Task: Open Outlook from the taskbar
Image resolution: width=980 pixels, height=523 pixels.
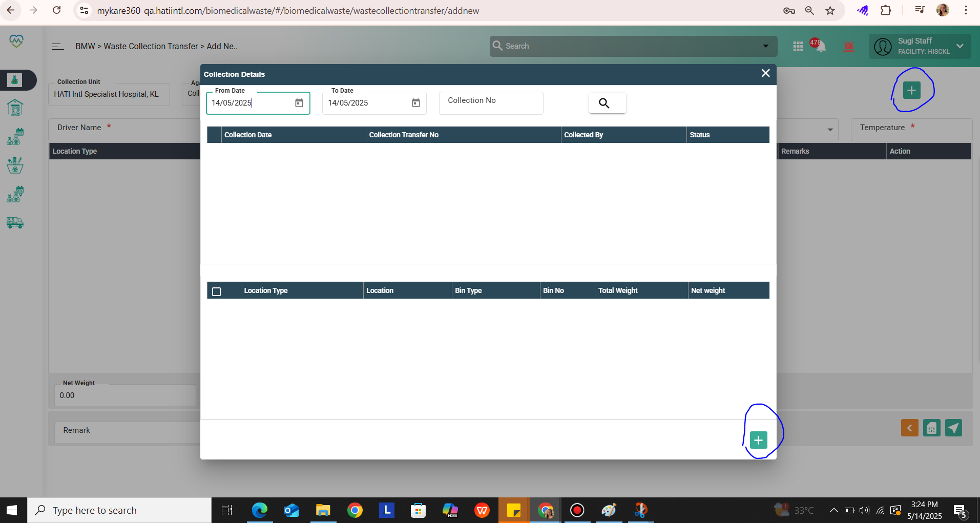Action: (291, 510)
